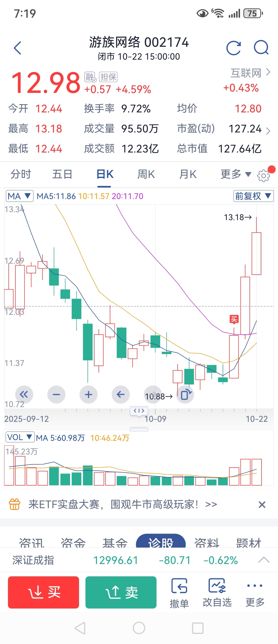The image size is (278, 644).
Task: Zoom out chart with minus button
Action: (x=56, y=394)
